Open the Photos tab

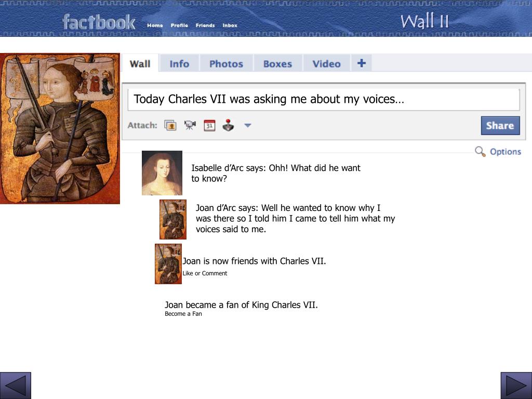click(226, 64)
